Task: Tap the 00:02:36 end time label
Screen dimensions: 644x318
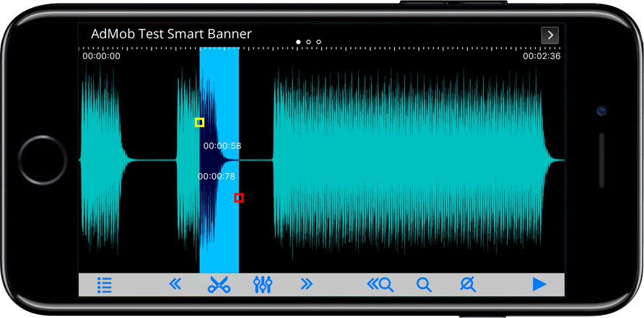Action: pos(541,56)
